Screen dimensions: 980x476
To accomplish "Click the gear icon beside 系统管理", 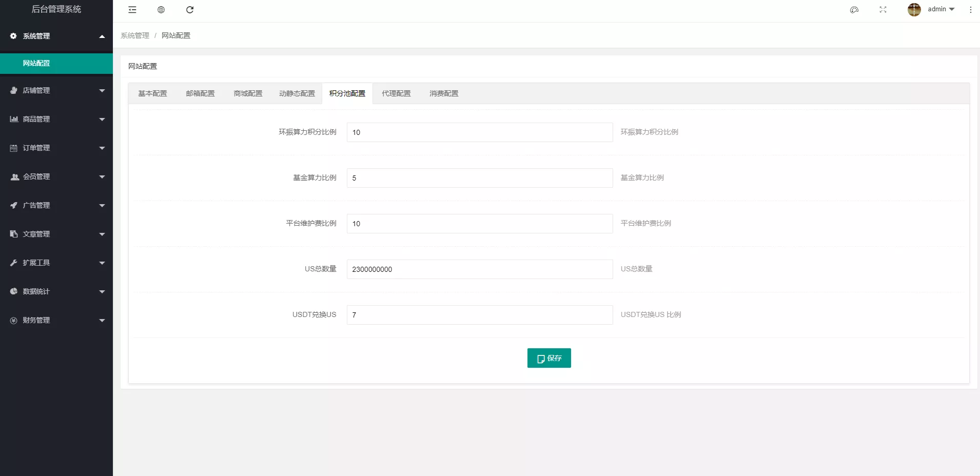I will click(x=13, y=36).
